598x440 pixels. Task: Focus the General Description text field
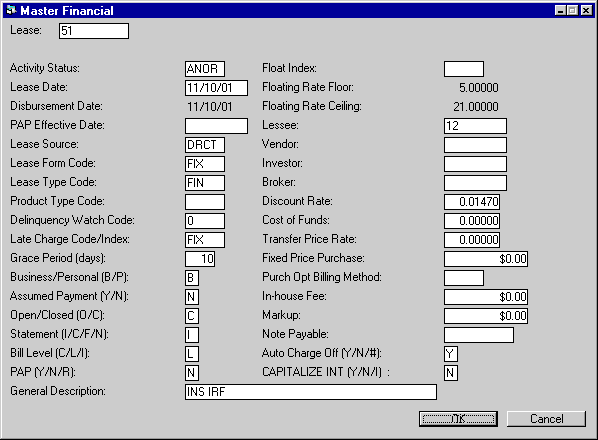tap(311, 392)
